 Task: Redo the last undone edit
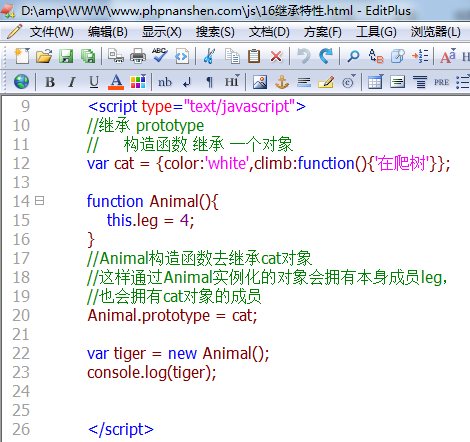pyautogui.click(x=326, y=56)
